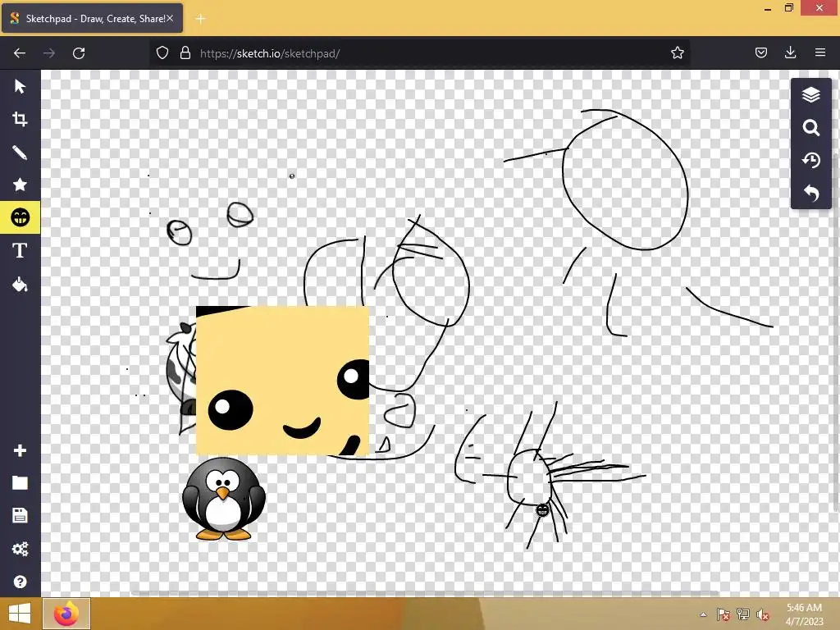Click the shield tracking protection icon

(162, 52)
